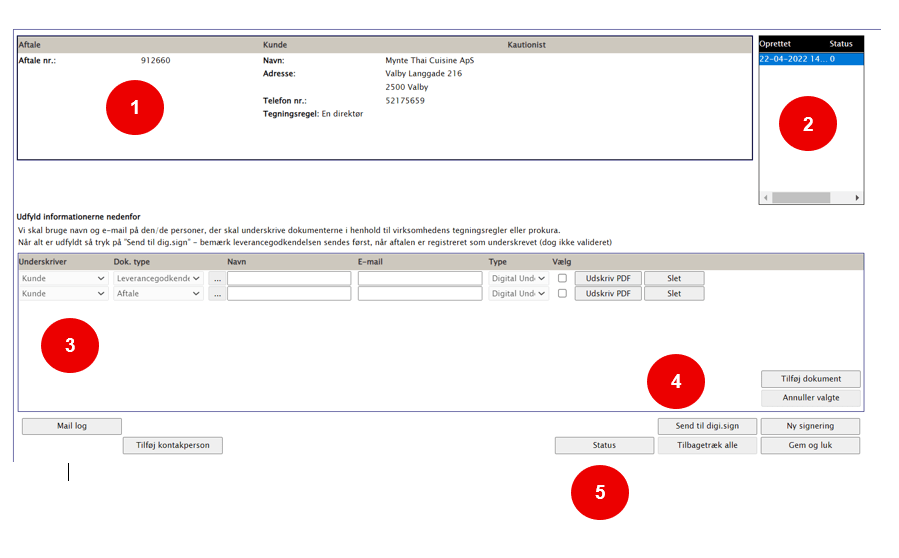
Task: Click the Status column header in the list
Action: pos(840,44)
